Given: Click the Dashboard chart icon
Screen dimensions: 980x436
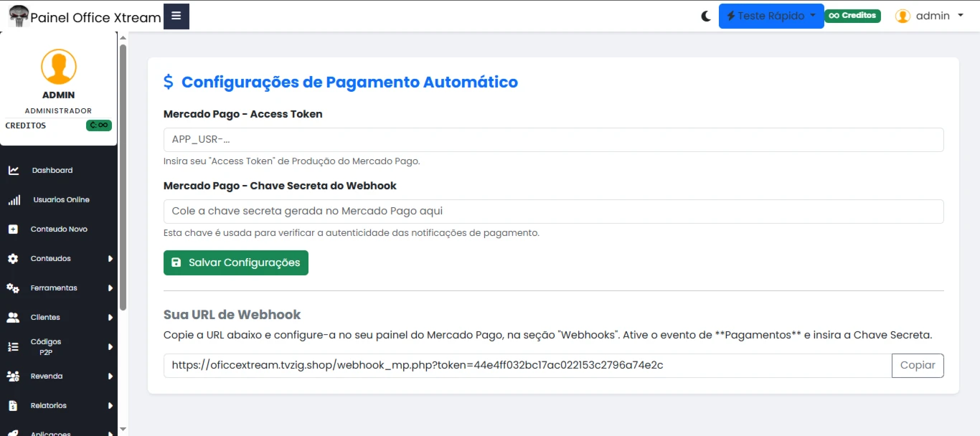Looking at the screenshot, I should click(14, 171).
